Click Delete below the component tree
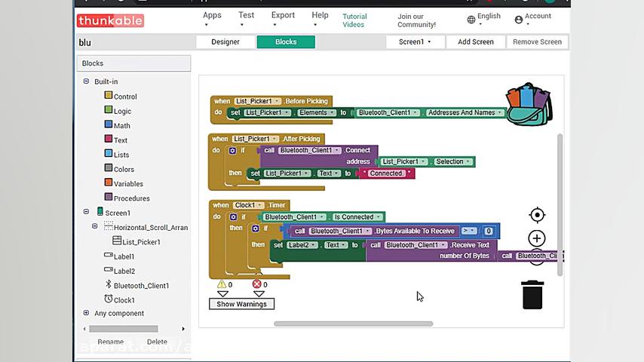Viewport: 644px width, 362px height. (157, 342)
